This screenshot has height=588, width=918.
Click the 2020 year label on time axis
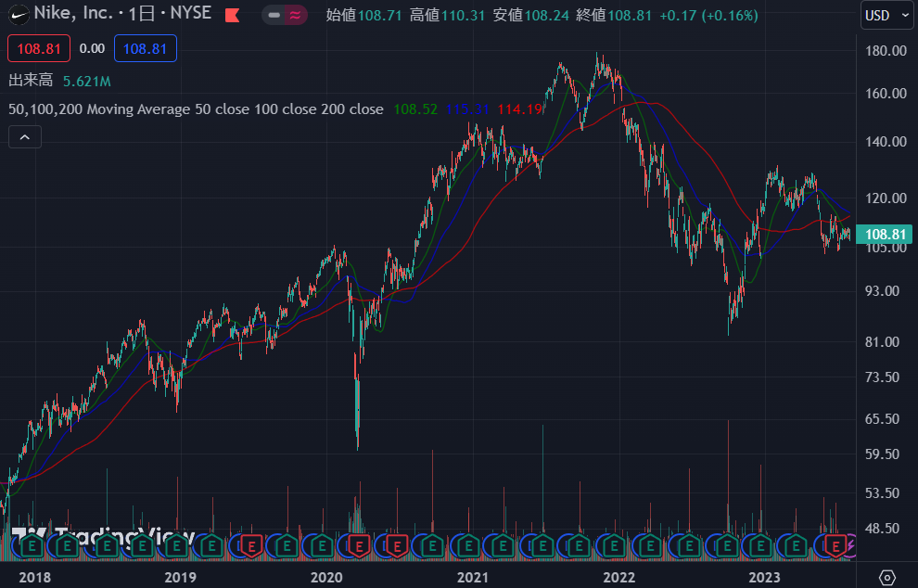click(x=326, y=578)
